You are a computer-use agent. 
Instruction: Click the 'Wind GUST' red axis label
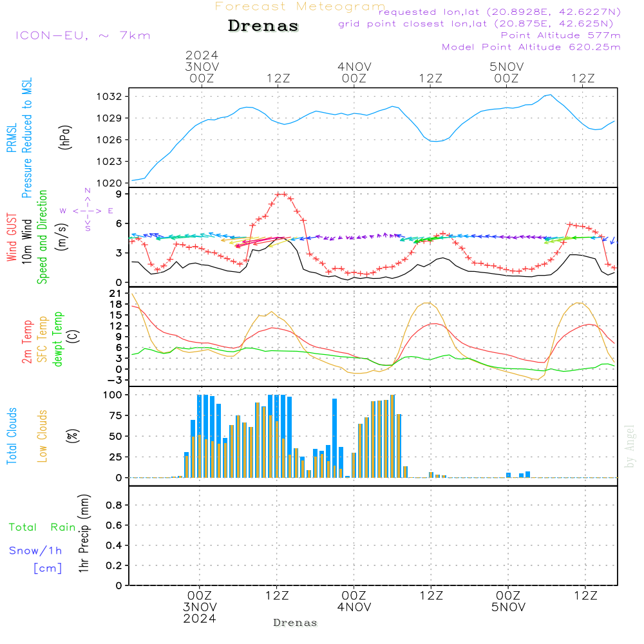(x=12, y=237)
